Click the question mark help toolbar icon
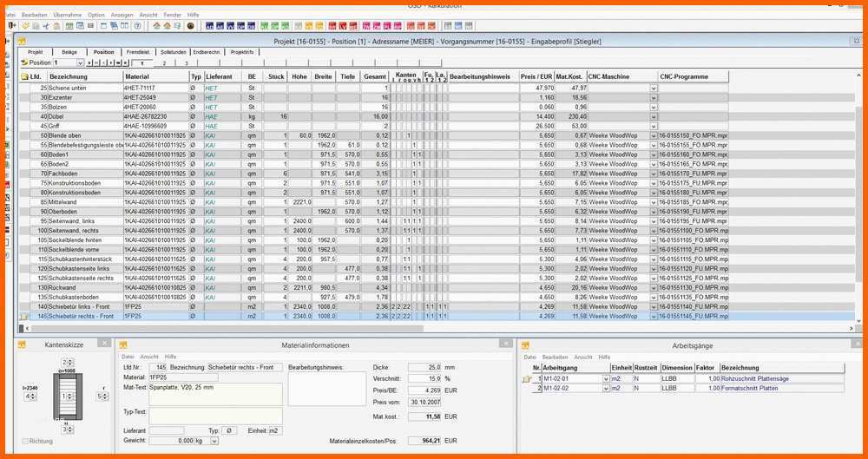Screen dimensions: 868x459 coord(137,25)
